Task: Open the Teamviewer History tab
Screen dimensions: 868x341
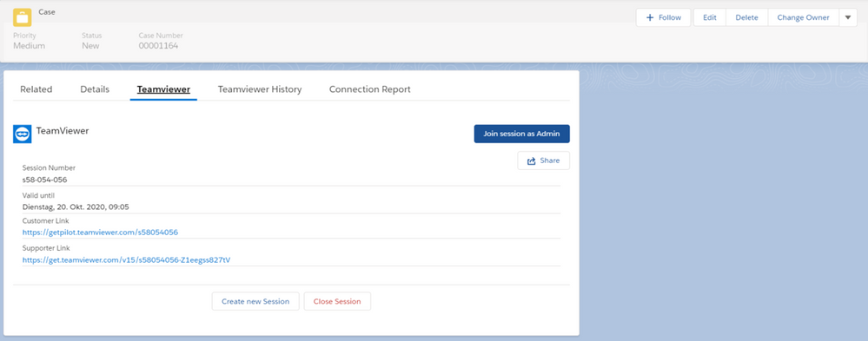Action: (x=260, y=89)
